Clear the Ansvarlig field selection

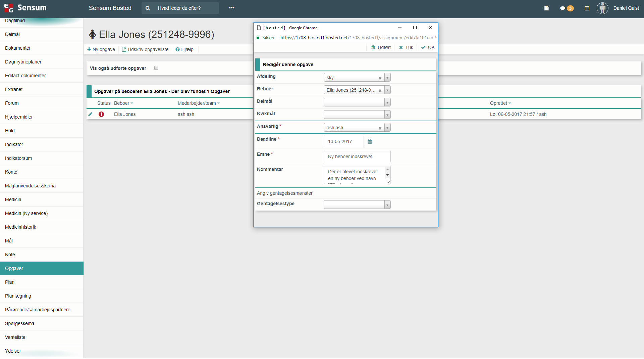pos(380,128)
